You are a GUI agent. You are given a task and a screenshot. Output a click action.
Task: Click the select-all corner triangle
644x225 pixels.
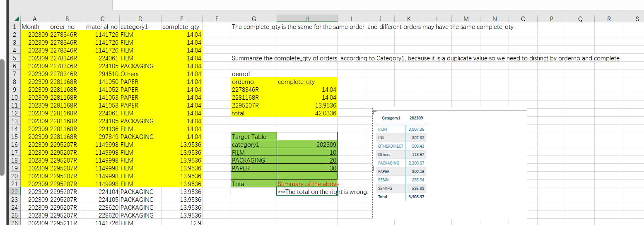17,19
